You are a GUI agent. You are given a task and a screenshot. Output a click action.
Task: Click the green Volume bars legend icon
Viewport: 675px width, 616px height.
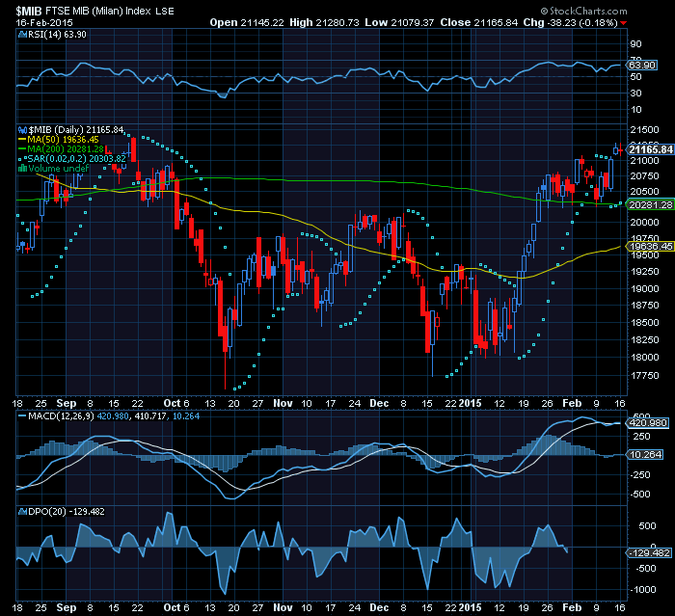(x=23, y=169)
